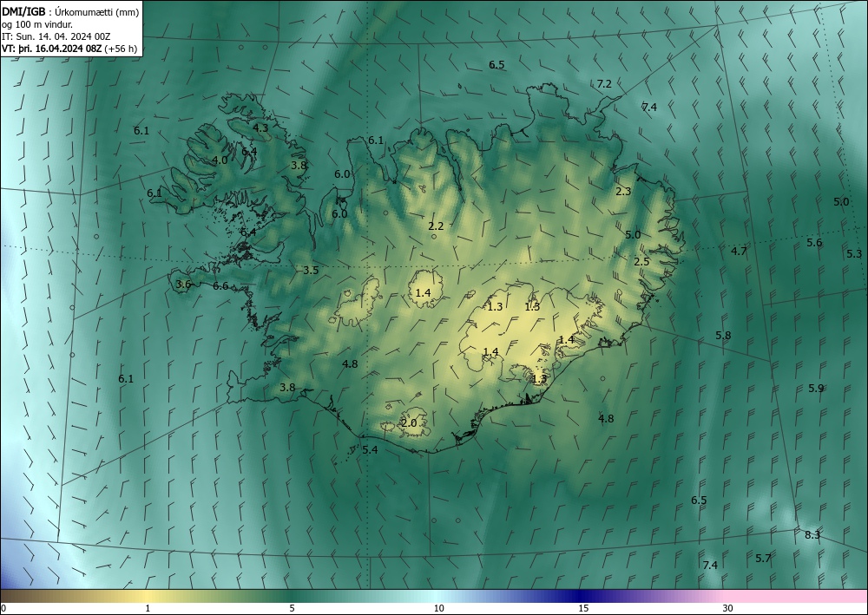
Task: Click the dark navy section of the color scale
Action: click(580, 596)
